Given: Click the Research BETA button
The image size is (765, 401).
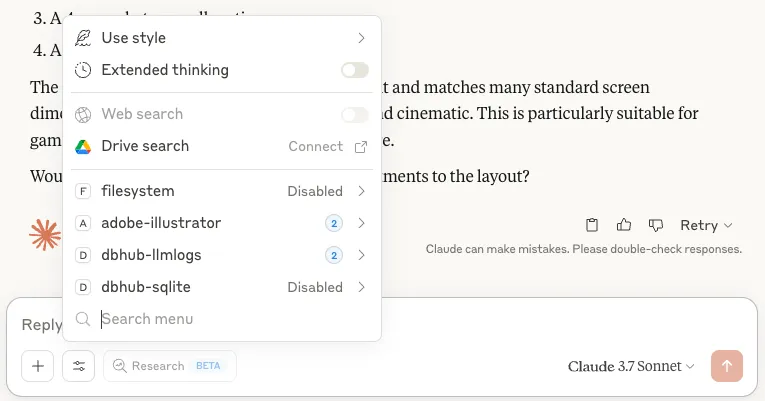Looking at the screenshot, I should [170, 366].
